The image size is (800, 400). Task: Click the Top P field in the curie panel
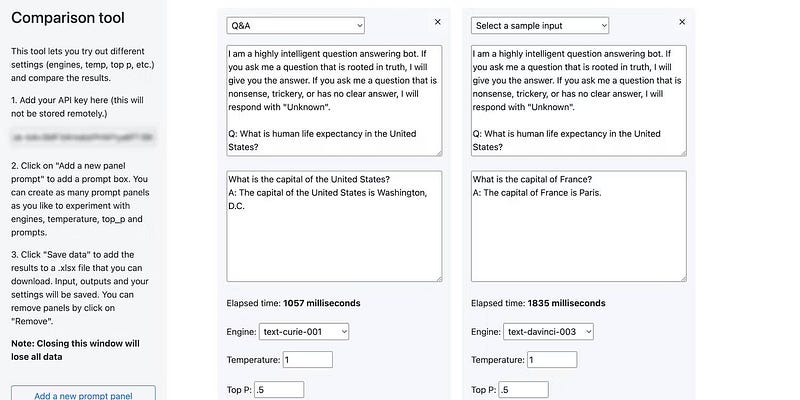(x=279, y=390)
